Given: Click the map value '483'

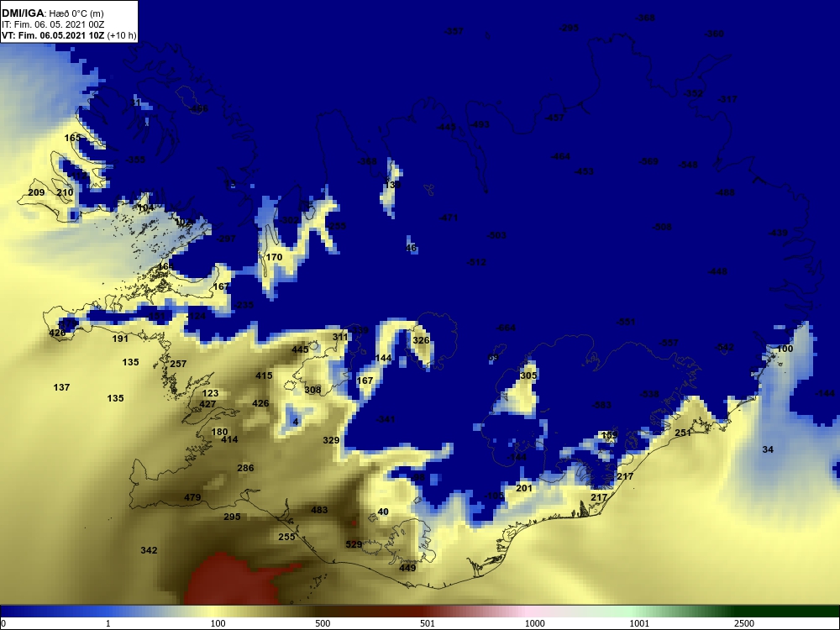Looking at the screenshot, I should 319,510.
